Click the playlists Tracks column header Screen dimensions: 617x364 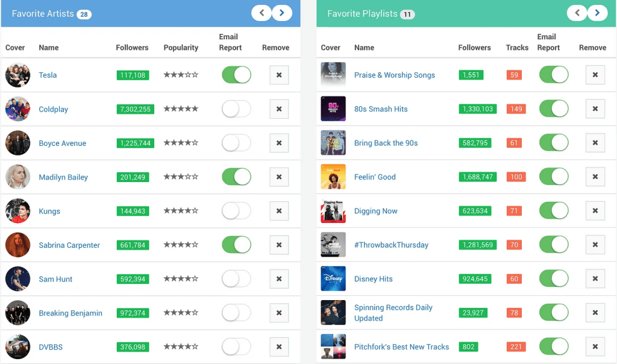[x=517, y=48]
